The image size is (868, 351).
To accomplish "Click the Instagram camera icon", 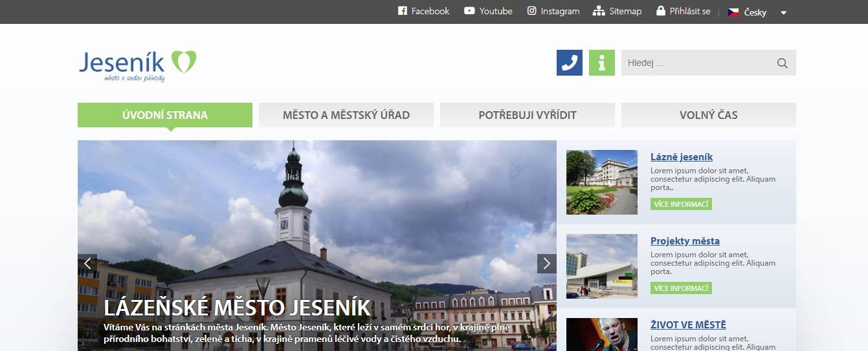I will (532, 10).
